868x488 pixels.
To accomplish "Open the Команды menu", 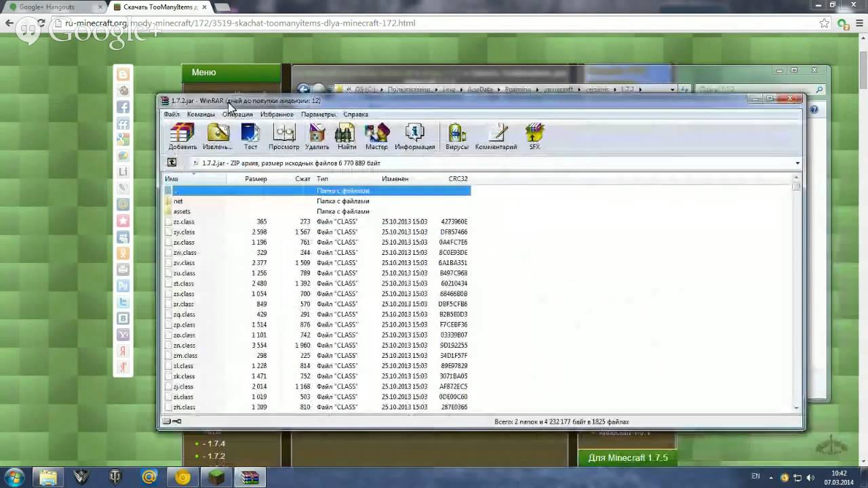I will click(x=201, y=115).
